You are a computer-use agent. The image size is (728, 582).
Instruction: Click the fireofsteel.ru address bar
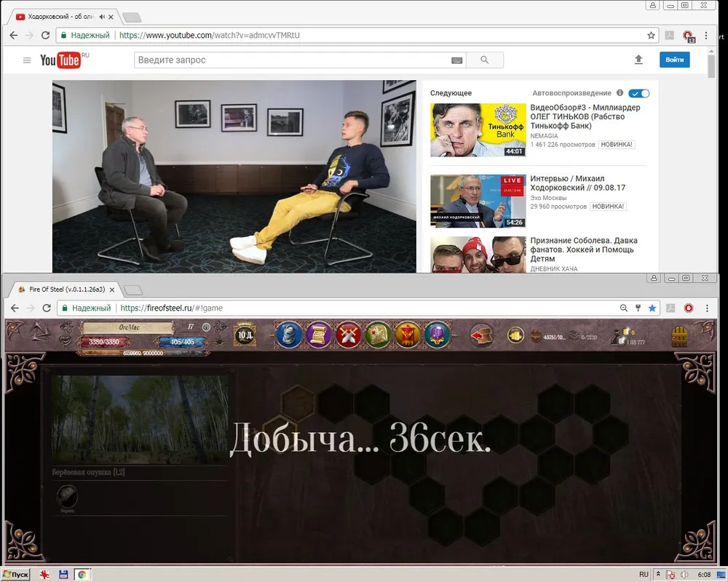coord(171,308)
